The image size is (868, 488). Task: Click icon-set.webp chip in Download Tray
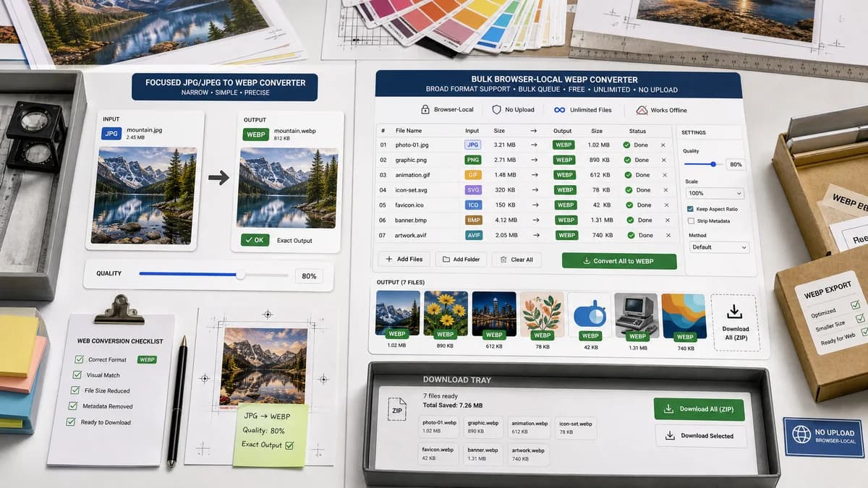(576, 428)
